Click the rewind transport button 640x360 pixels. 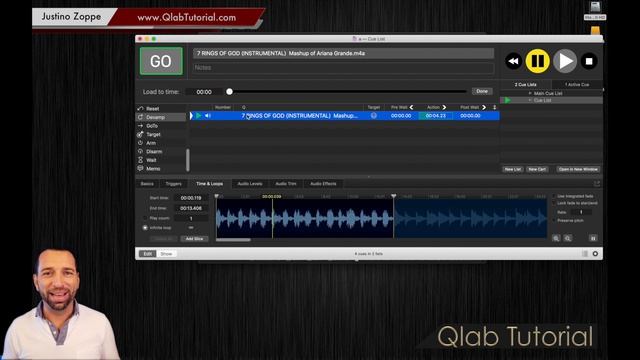513,61
